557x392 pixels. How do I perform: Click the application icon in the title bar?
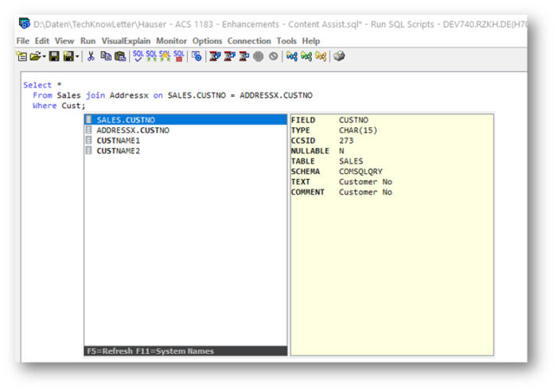point(24,23)
